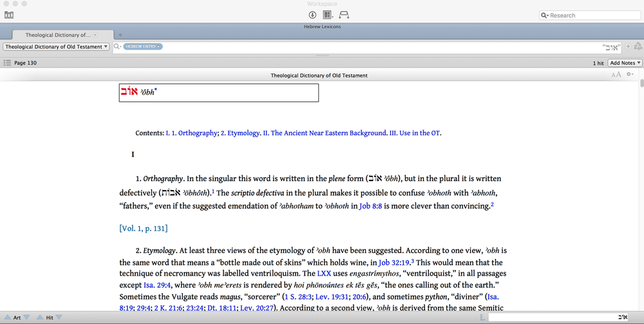This screenshot has height=324, width=644.
Task: Add a new tab with plus button
Action: pos(120,35)
